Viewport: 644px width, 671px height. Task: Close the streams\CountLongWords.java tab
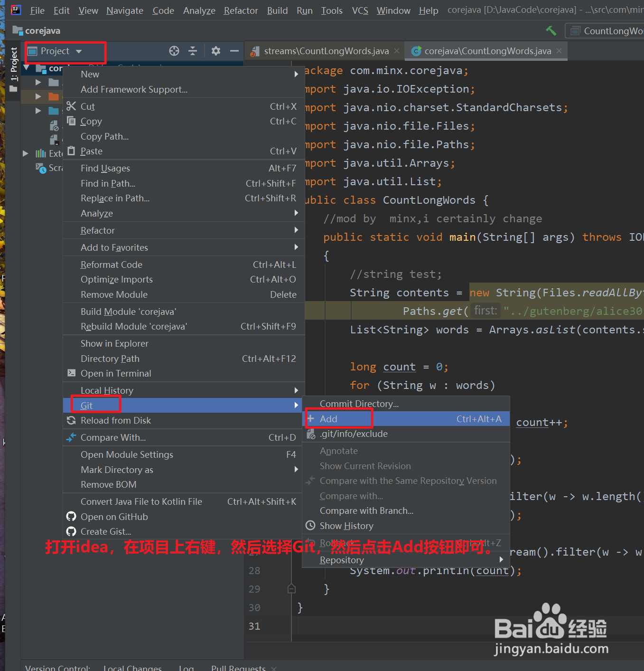click(x=397, y=51)
